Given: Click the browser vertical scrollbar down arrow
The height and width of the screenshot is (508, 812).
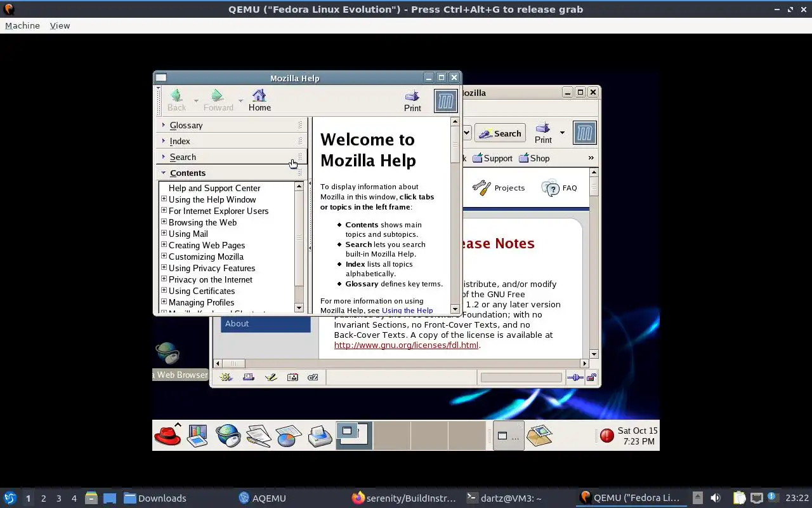Looking at the screenshot, I should pos(594,354).
